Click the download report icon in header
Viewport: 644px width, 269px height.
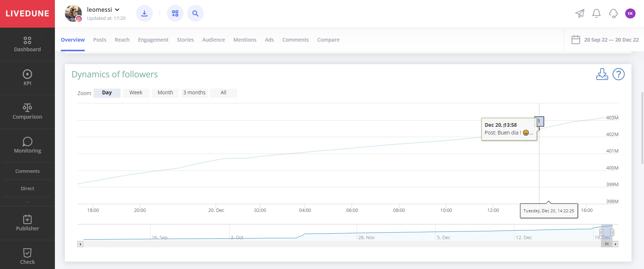coord(144,14)
